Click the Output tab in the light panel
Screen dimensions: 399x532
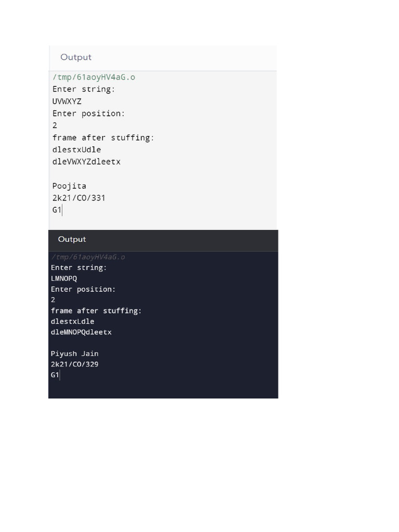pyautogui.click(x=76, y=58)
